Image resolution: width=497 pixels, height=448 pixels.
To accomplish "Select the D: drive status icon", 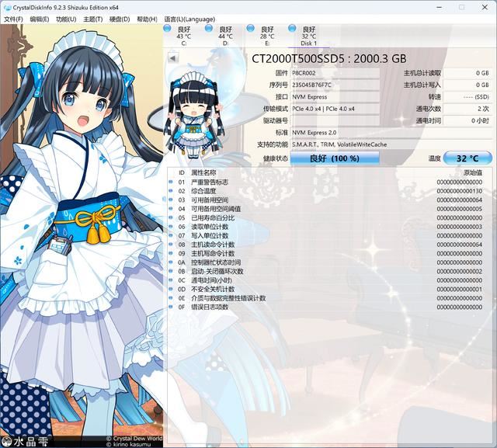I will point(210,30).
